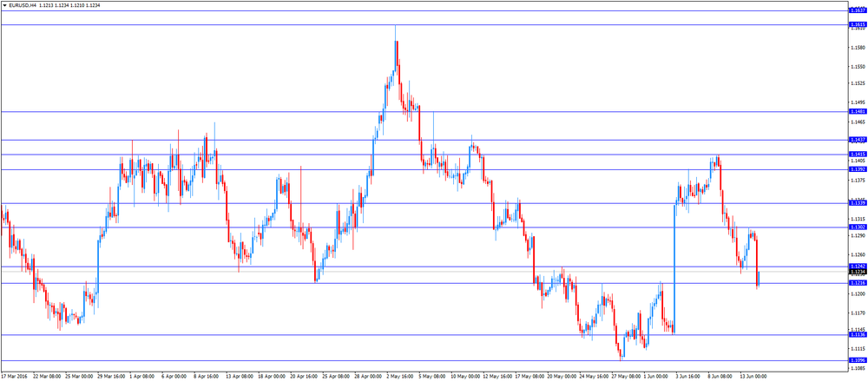Click the 1.1136 price label
This screenshot has height=382, width=868.
[858, 334]
